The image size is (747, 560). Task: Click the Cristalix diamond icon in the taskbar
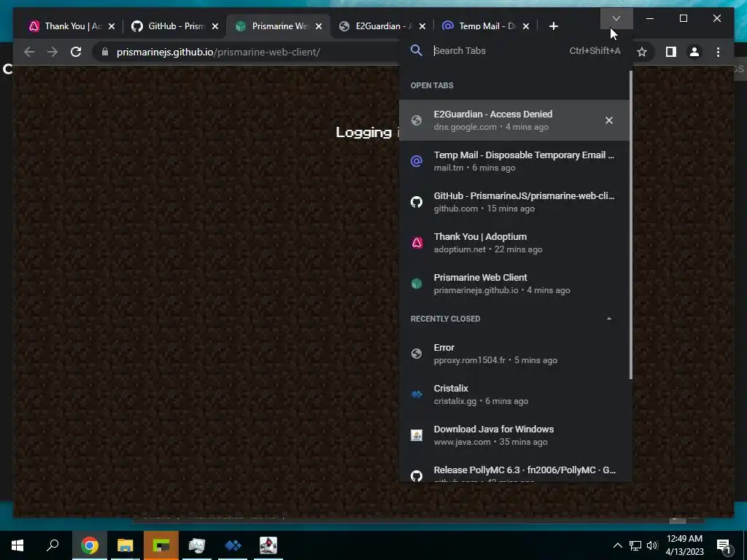coord(233,545)
